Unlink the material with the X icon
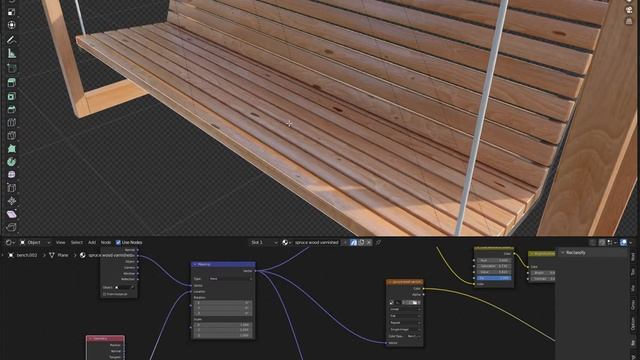Viewport: 640px width, 360px height. [x=369, y=242]
